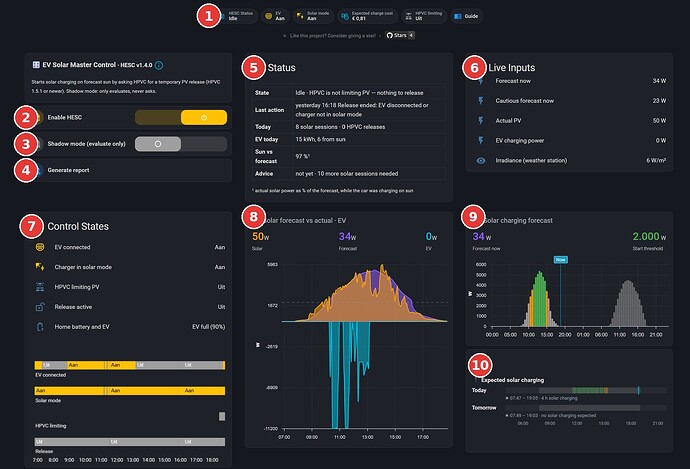
Task: Open the Guide chip
Action: [x=466, y=16]
